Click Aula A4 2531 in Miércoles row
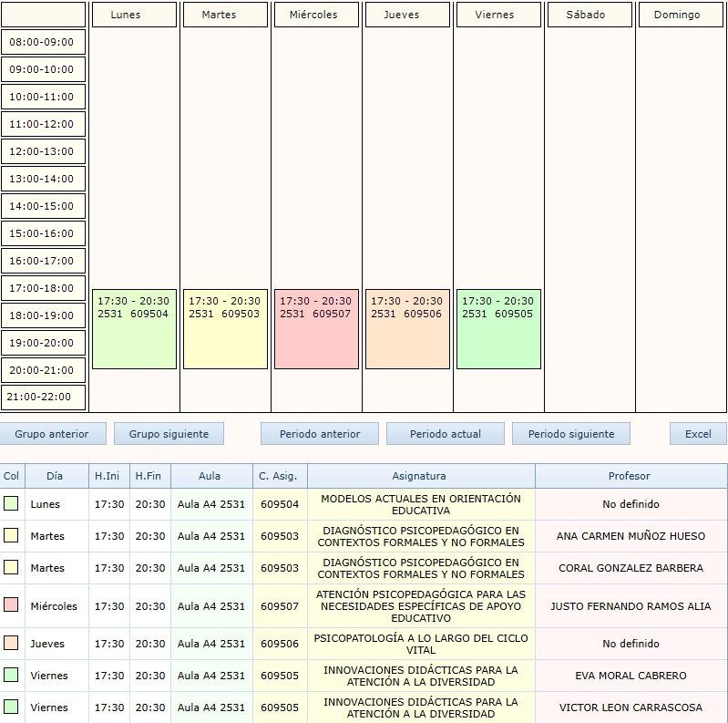 click(x=211, y=606)
